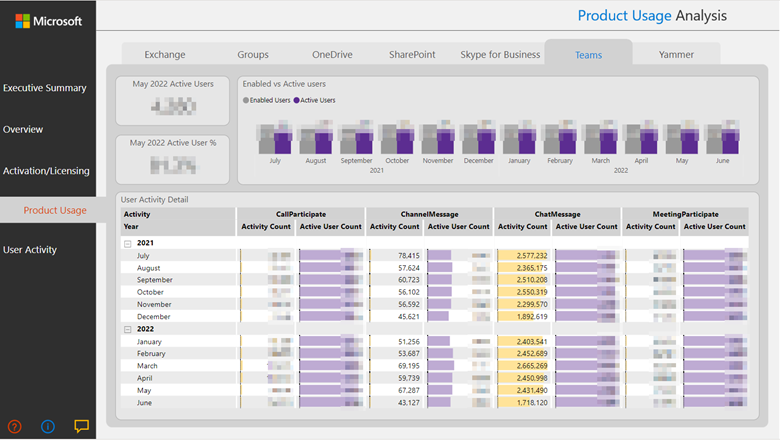780x440 pixels.
Task: Click the July bar group in chart
Action: pos(275,138)
